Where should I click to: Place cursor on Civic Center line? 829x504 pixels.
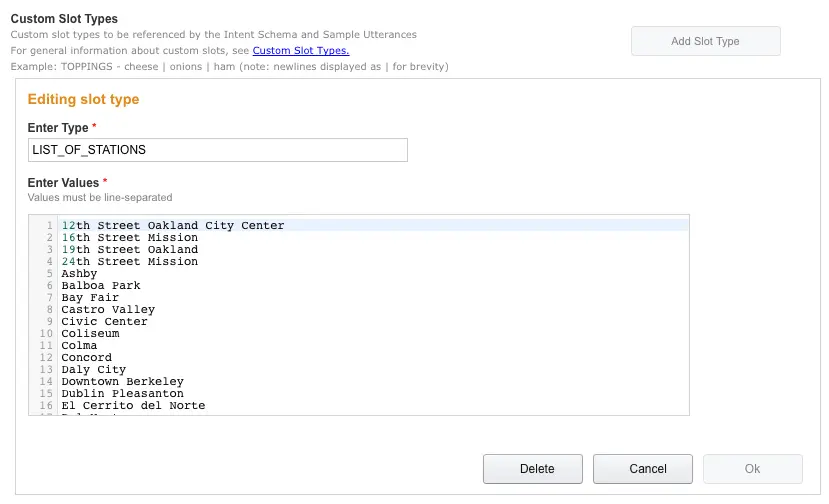(104, 322)
